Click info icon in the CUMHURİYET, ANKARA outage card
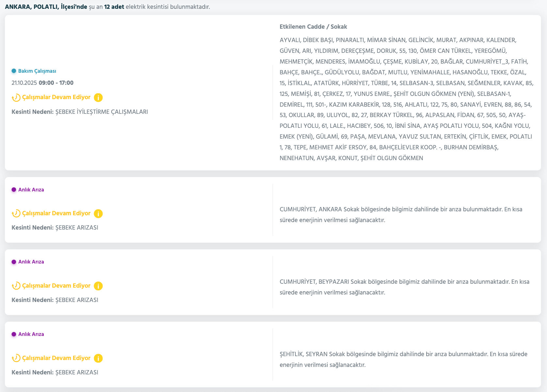 click(98, 214)
